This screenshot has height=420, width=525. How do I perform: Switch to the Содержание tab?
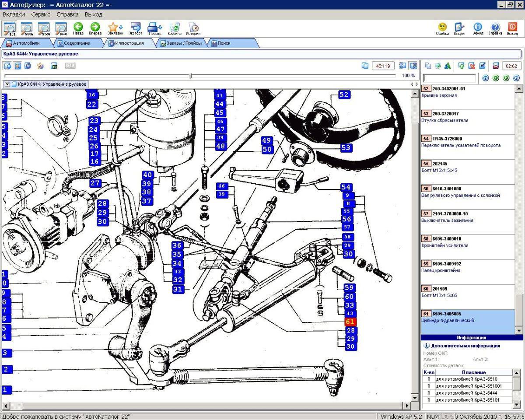[77, 43]
